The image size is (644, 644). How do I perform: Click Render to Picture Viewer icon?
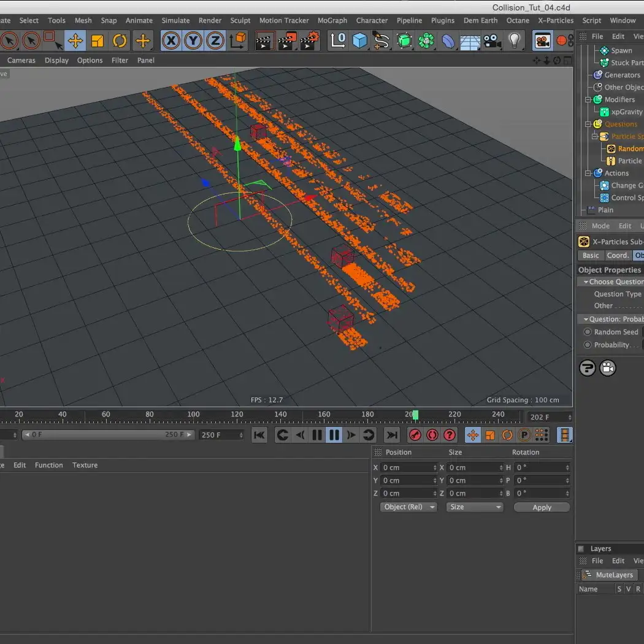coord(286,40)
